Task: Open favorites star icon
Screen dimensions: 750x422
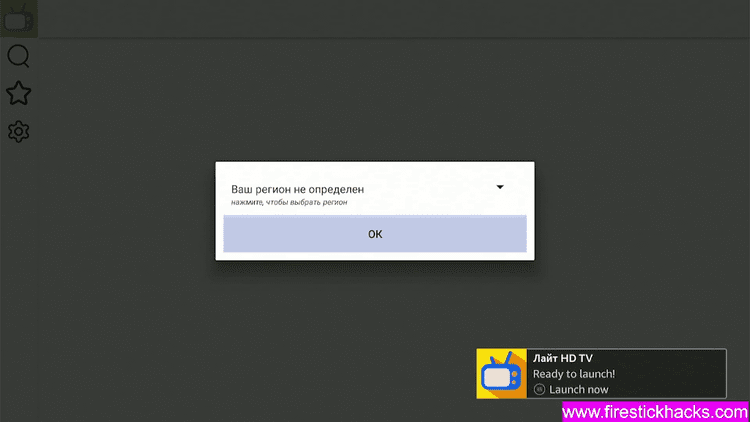Action: click(19, 93)
